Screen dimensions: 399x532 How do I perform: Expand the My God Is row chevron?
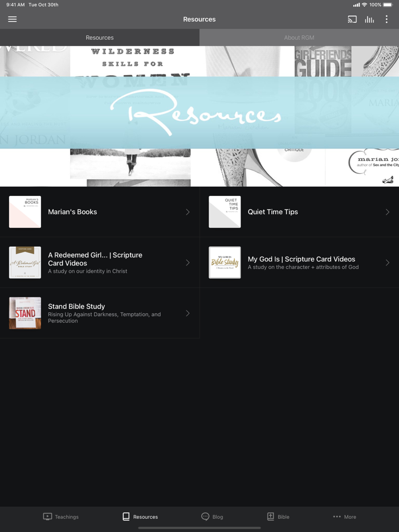(x=387, y=262)
